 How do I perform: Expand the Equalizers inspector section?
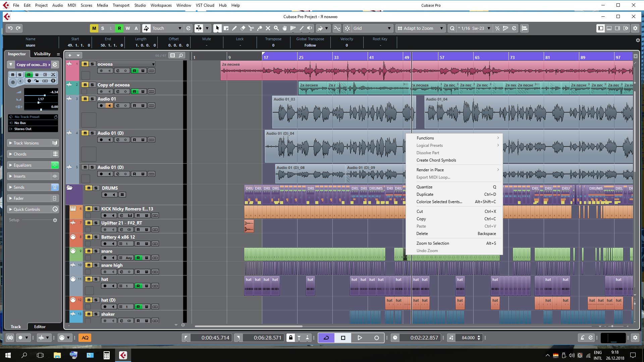(x=22, y=165)
